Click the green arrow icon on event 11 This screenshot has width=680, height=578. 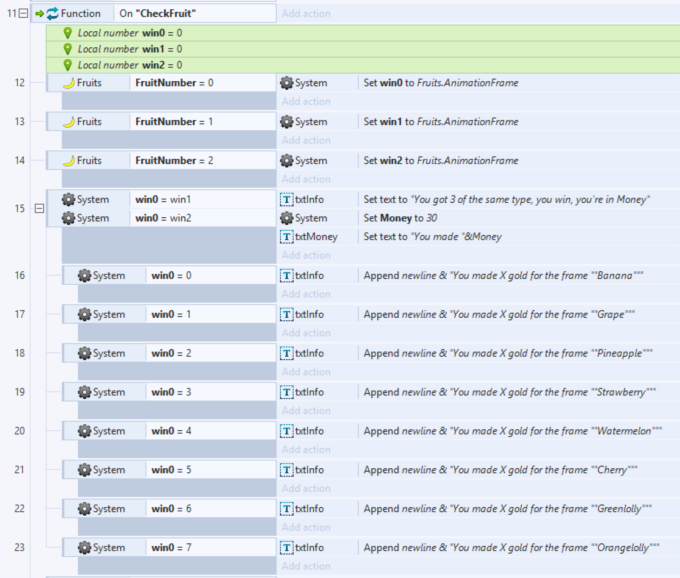point(40,14)
